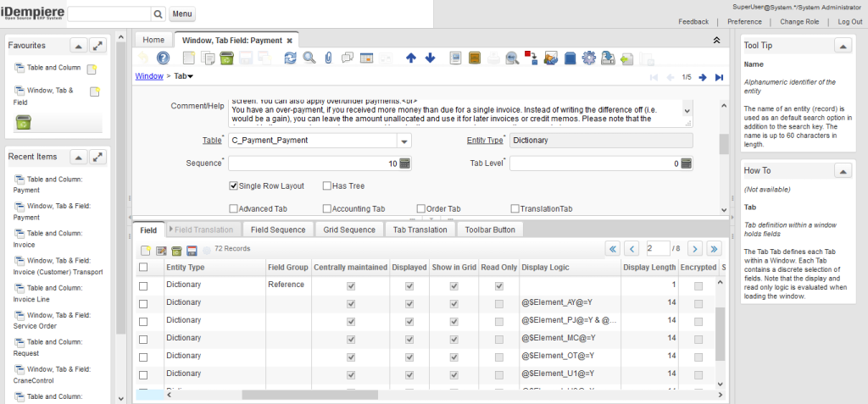The width and height of the screenshot is (868, 404).
Task: Enable the Has Tree checkbox
Action: pos(327,186)
